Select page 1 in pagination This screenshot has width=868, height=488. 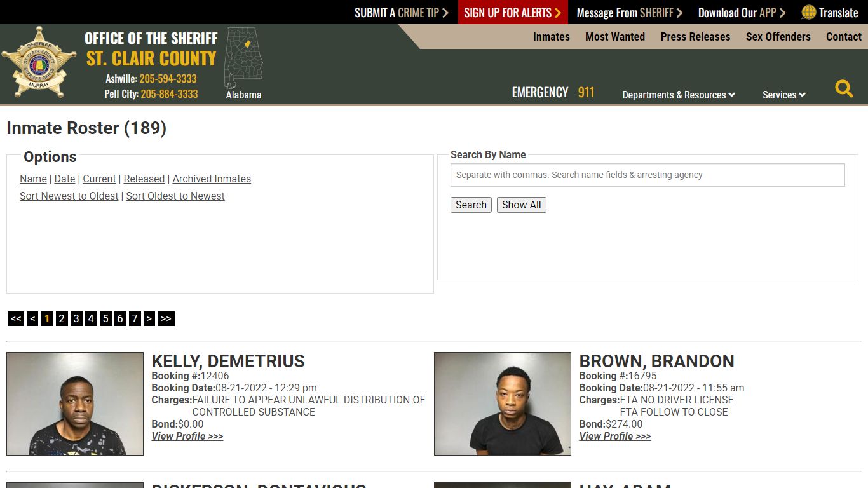(47, 319)
